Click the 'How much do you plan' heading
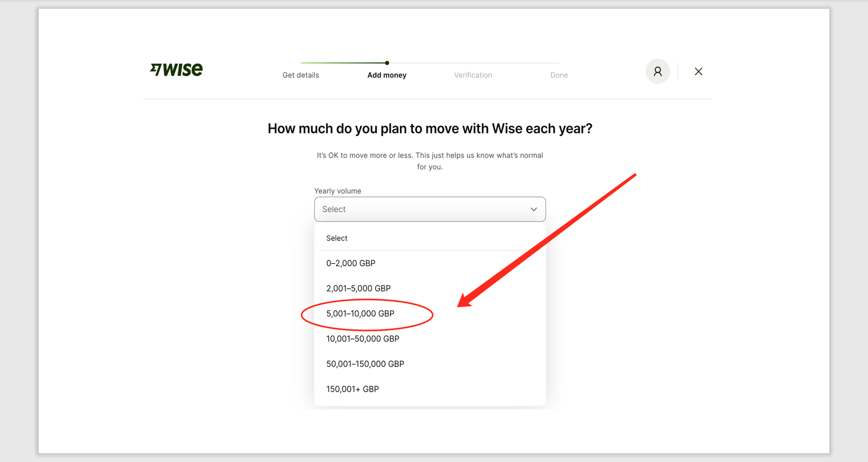The image size is (868, 462). [x=430, y=129]
